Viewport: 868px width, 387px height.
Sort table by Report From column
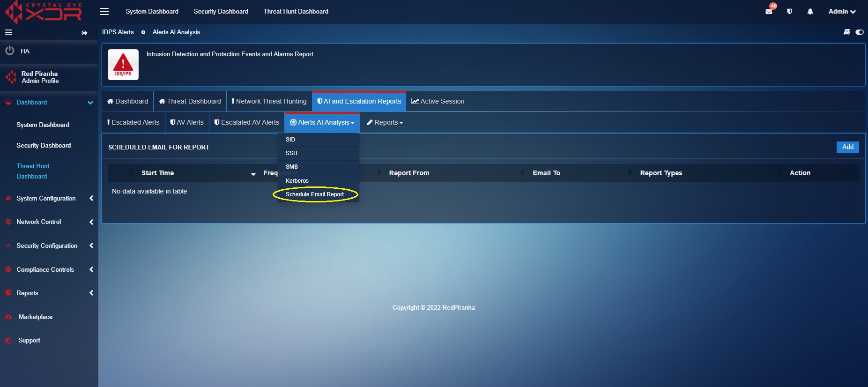pos(409,173)
